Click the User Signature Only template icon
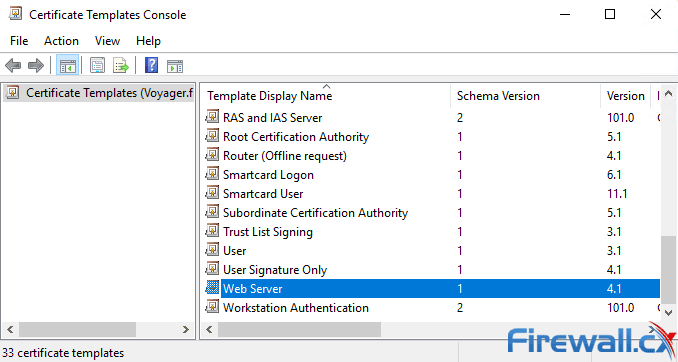Screen dimensions: 678x362 pyautogui.click(x=212, y=269)
